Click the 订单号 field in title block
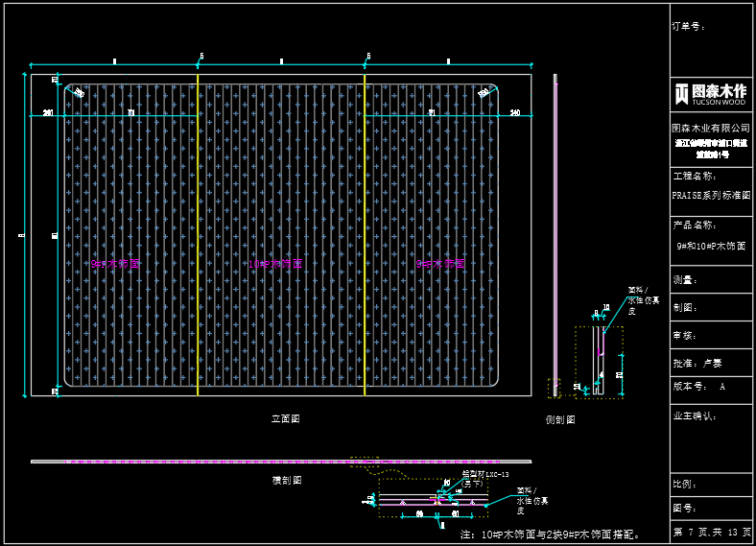Viewport: 756px width, 546px height. 691,27
